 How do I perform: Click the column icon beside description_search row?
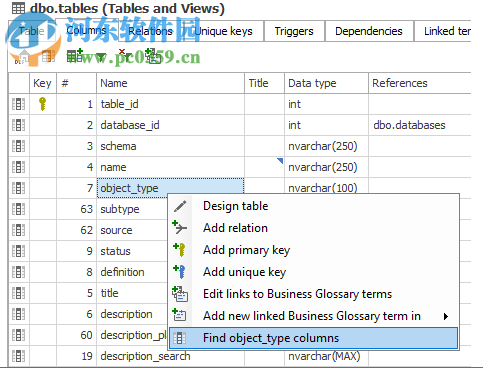[18, 356]
